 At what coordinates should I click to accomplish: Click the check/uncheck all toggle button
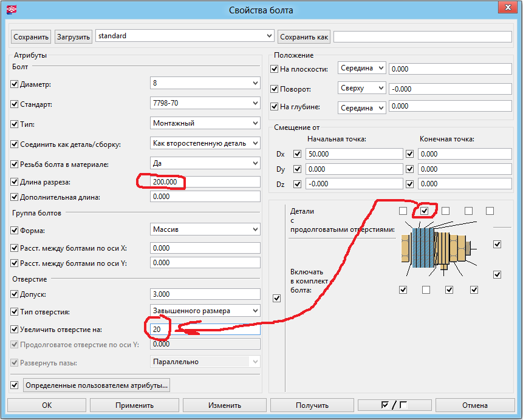click(x=394, y=405)
